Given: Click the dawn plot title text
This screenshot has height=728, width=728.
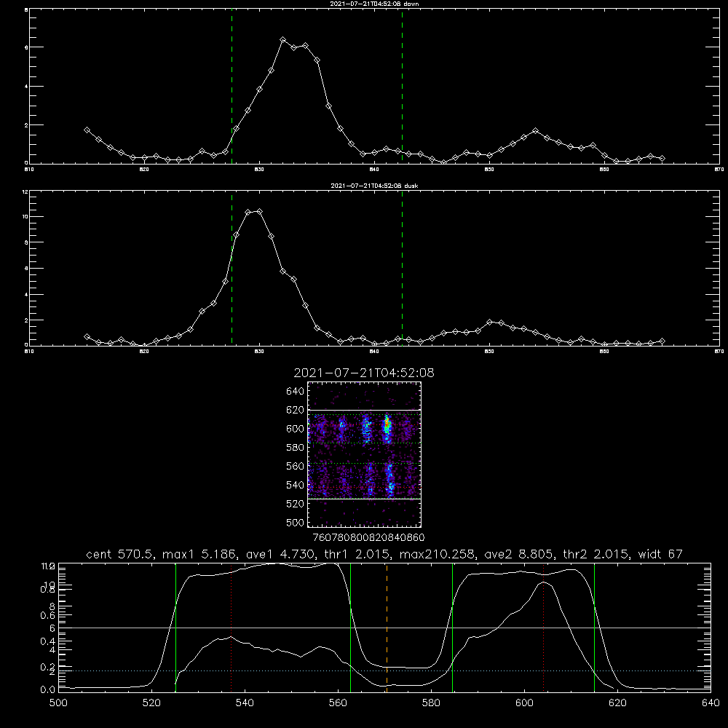Looking at the screenshot, I should [374, 4].
